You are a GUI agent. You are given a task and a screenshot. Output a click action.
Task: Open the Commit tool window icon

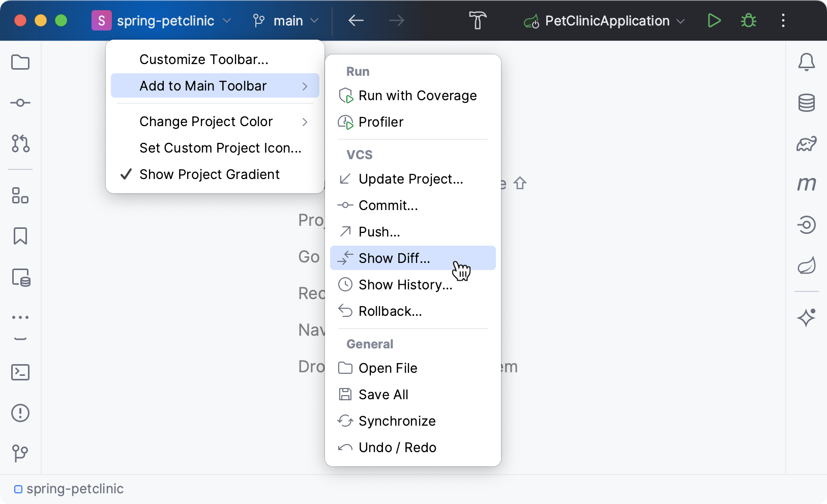[x=20, y=103]
